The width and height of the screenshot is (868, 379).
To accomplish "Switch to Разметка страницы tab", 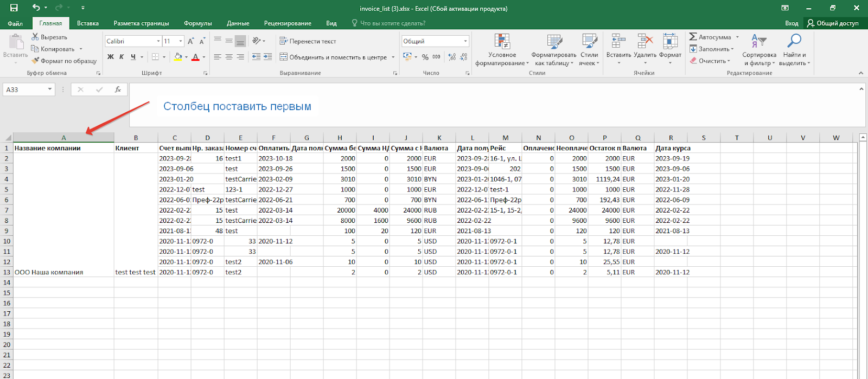I will (x=141, y=23).
